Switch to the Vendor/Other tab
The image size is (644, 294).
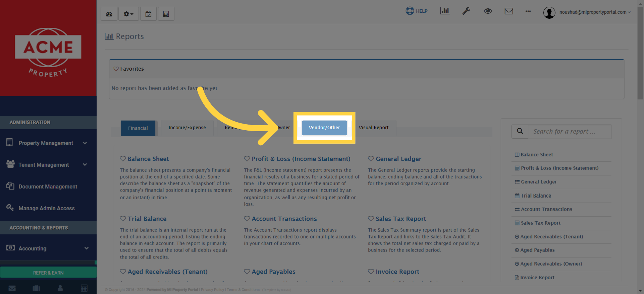[324, 128]
